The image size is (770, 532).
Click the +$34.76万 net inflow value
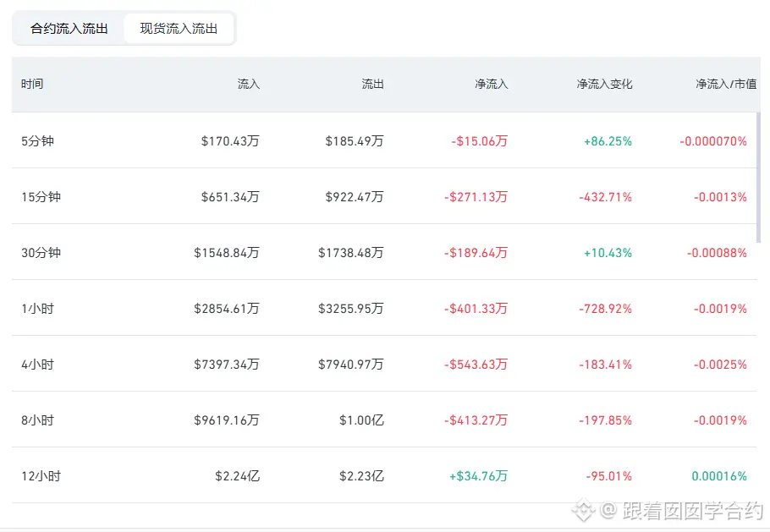tap(478, 476)
